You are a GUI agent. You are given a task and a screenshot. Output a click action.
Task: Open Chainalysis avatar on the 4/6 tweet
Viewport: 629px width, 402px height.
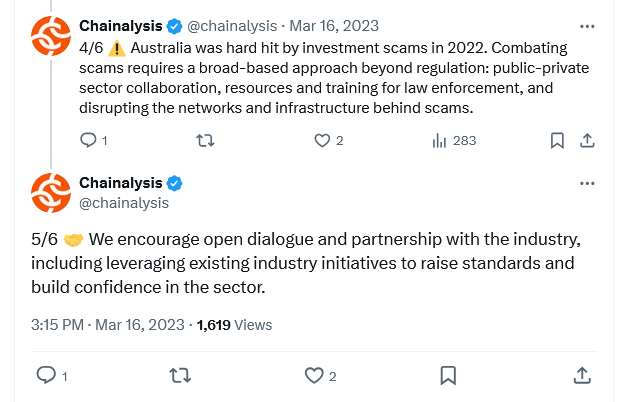[x=51, y=36]
